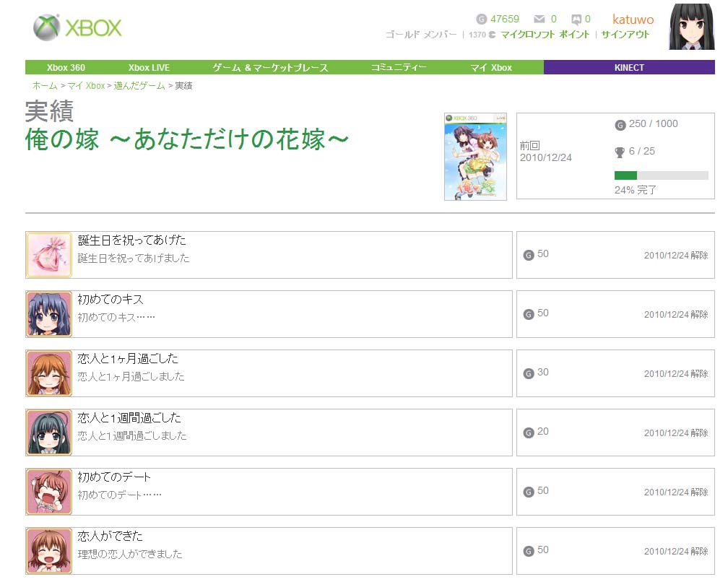Open the katuwo profile link

633,19
